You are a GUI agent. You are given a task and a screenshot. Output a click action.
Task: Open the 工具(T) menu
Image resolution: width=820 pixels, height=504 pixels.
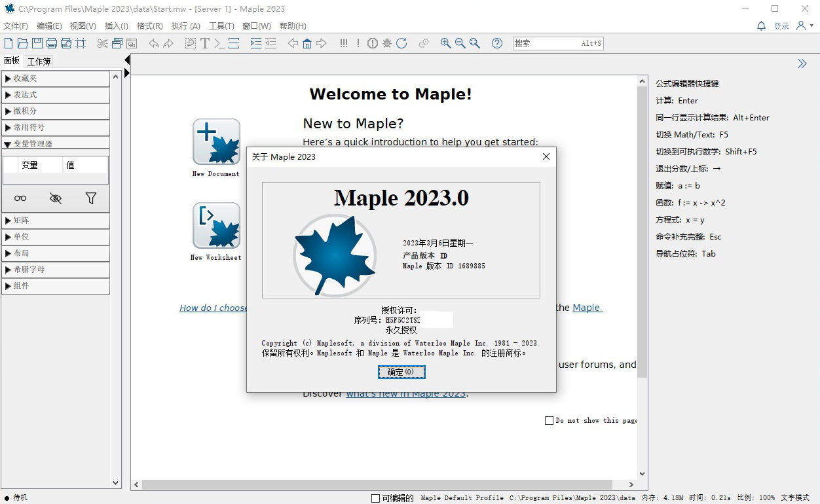(x=221, y=26)
